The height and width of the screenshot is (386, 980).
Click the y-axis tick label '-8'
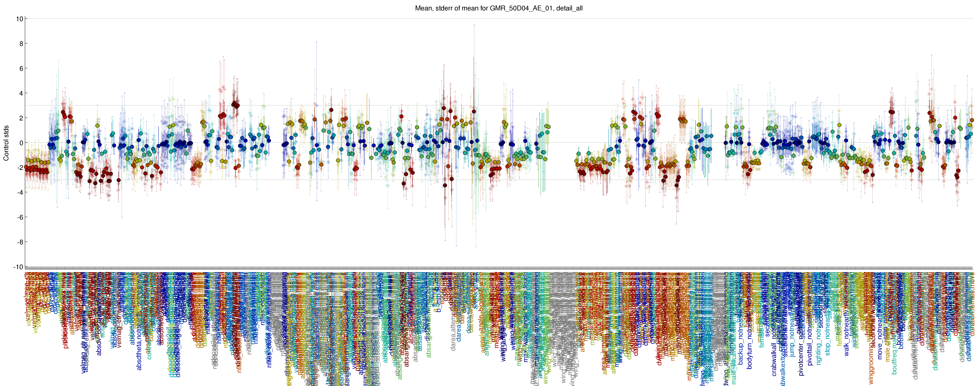point(20,242)
